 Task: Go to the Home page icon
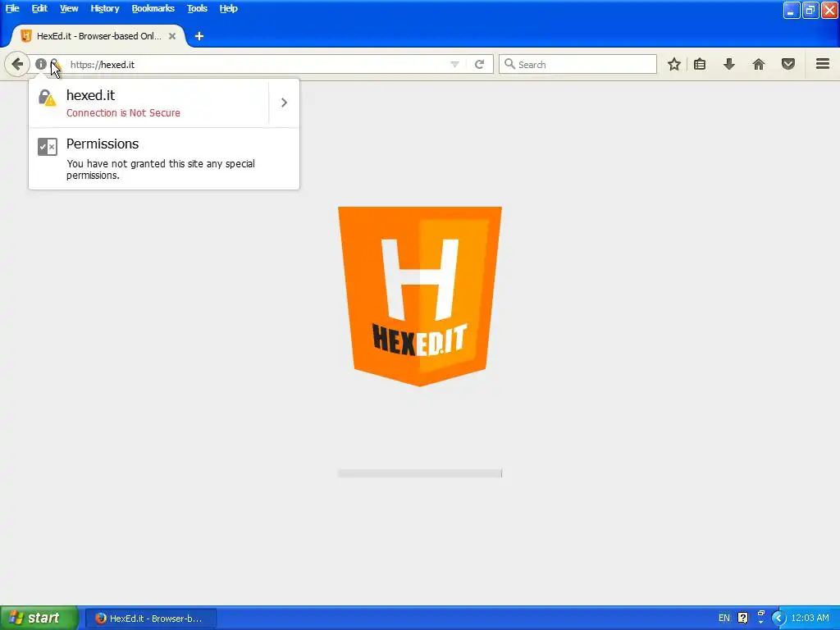[759, 64]
